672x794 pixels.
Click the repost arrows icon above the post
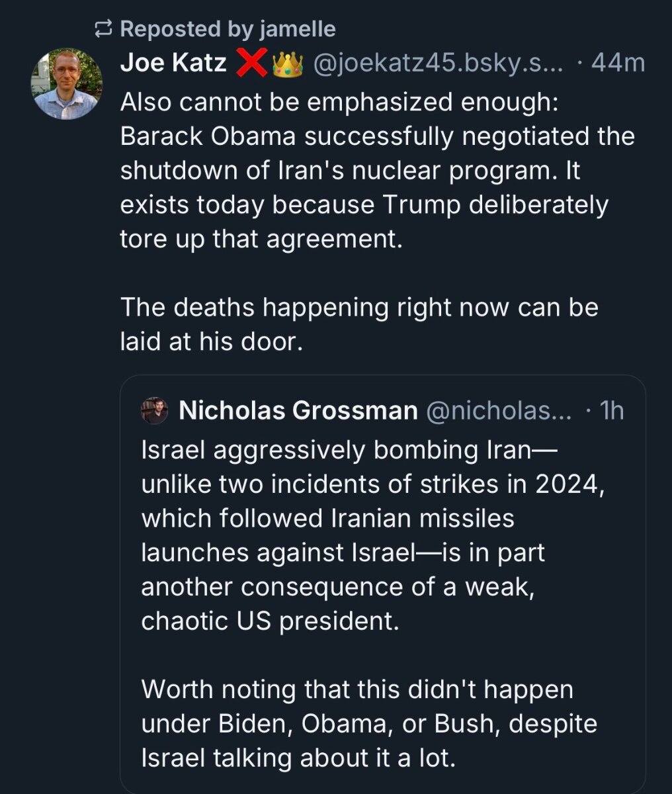tap(104, 29)
